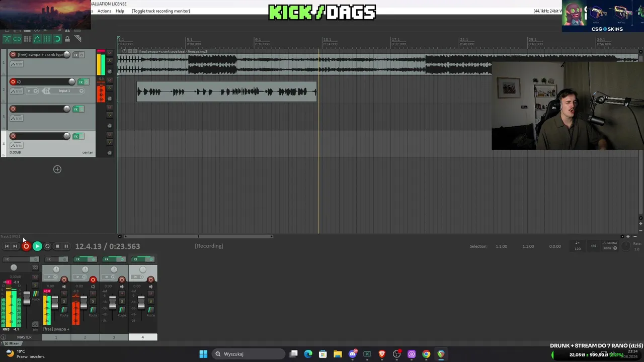
Task: Toggle ripple editing in the main toolbar
Action: click(x=27, y=39)
